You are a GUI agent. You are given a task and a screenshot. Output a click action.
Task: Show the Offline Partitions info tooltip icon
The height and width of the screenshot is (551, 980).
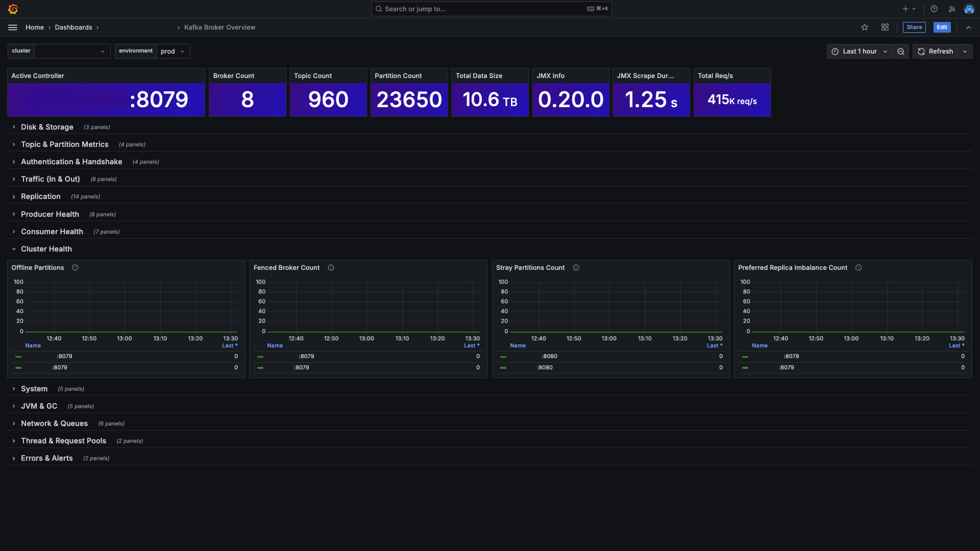[75, 268]
